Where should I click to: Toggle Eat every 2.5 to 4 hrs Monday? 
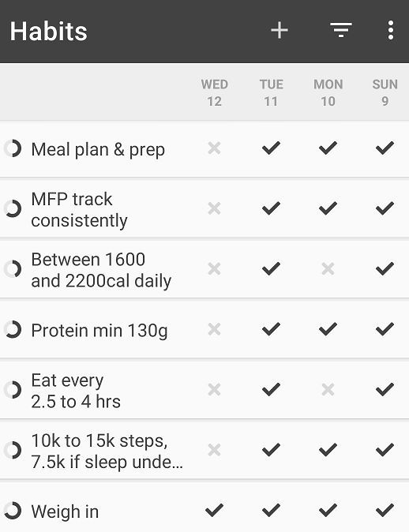coord(328,390)
